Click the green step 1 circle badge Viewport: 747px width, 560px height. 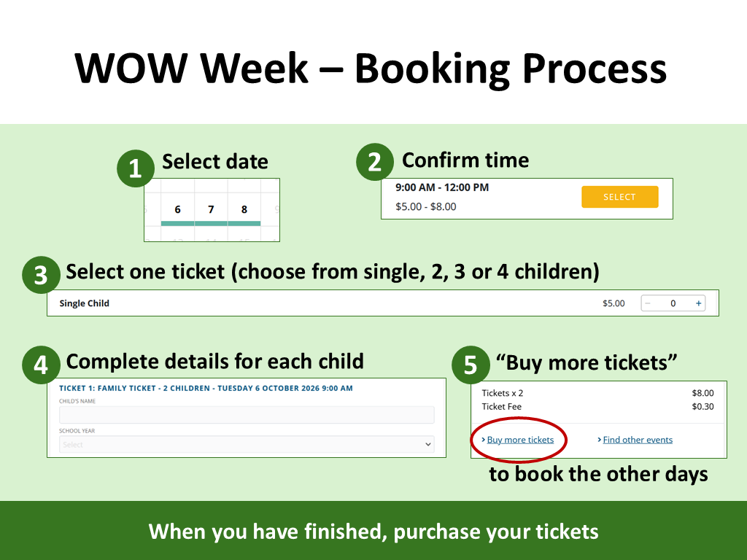pos(136,168)
